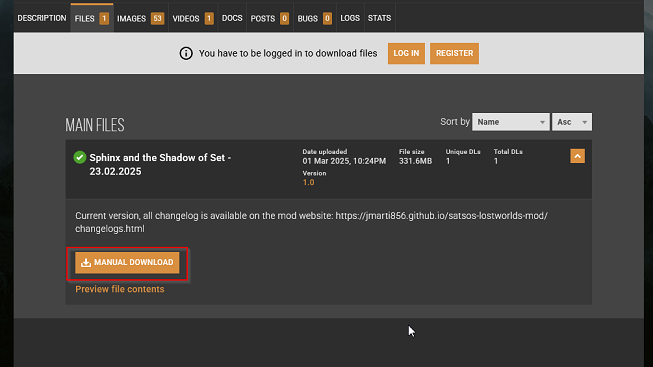Click the Videos count badge 1
The height and width of the screenshot is (367, 653).
209,18
